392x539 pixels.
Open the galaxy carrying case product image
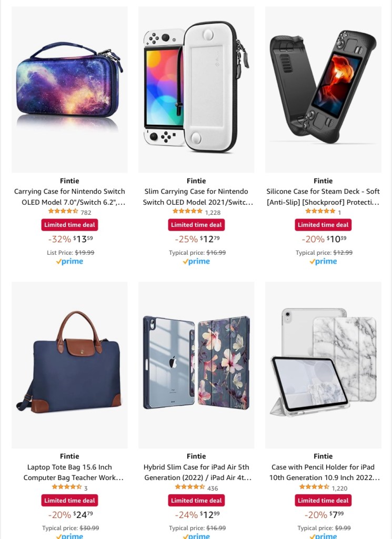tap(69, 89)
